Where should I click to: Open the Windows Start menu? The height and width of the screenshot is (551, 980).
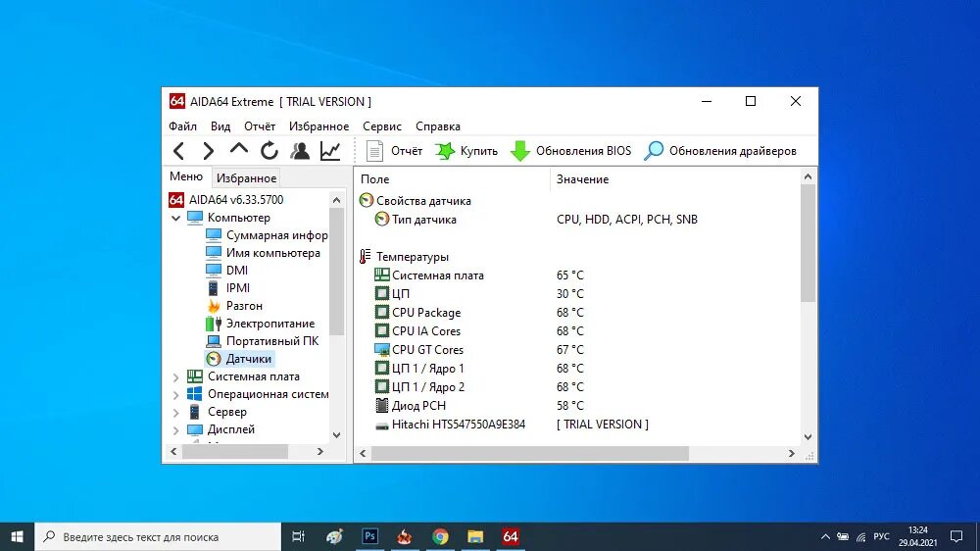[x=17, y=536]
